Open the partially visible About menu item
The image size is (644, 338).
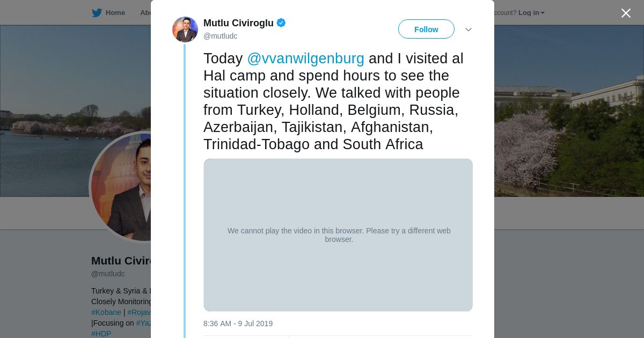[145, 13]
